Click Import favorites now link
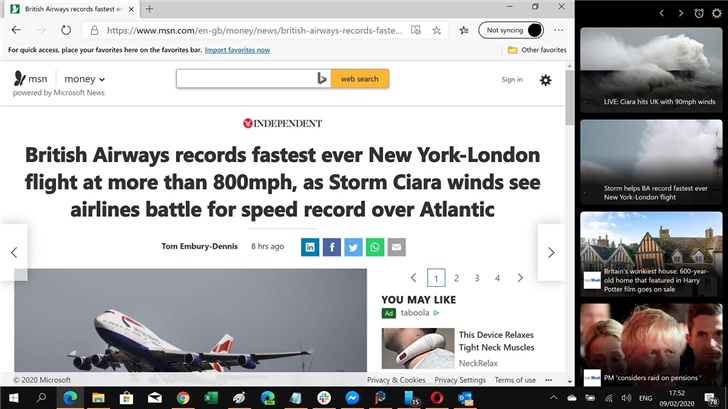The height and width of the screenshot is (409, 728). (237, 50)
